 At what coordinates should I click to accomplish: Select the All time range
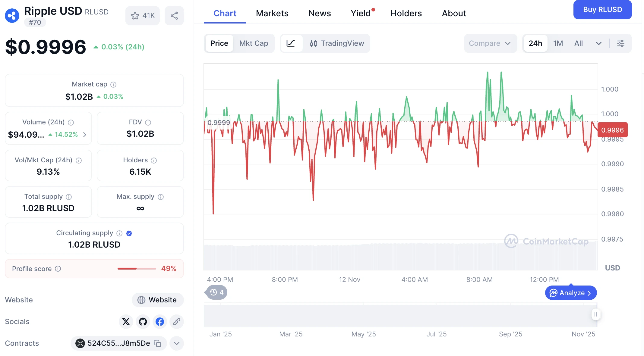click(x=579, y=43)
